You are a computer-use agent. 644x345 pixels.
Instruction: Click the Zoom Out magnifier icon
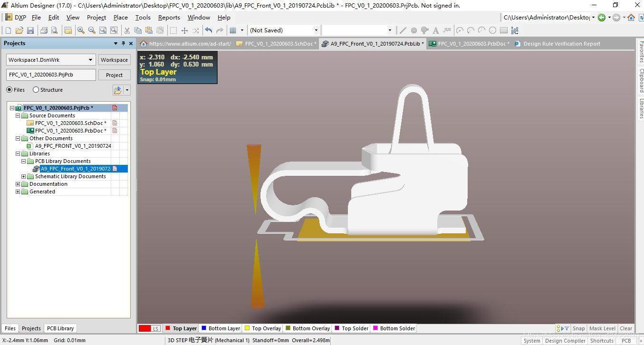click(92, 30)
